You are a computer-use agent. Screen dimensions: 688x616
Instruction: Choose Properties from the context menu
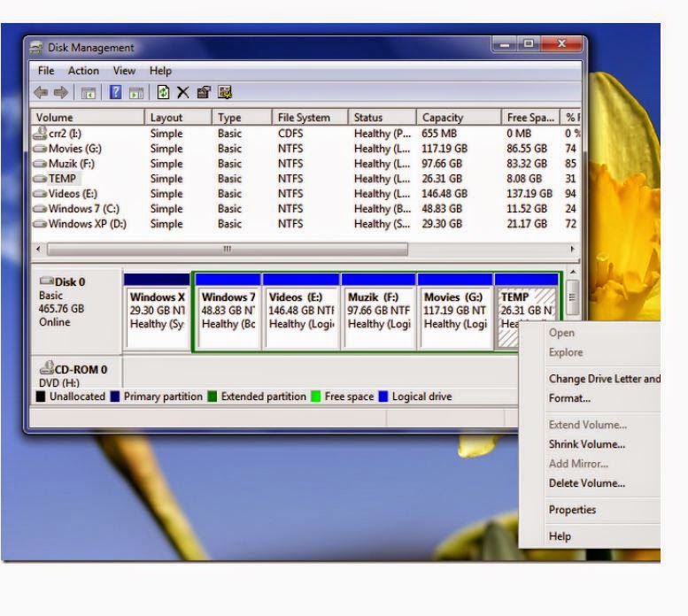(x=572, y=510)
